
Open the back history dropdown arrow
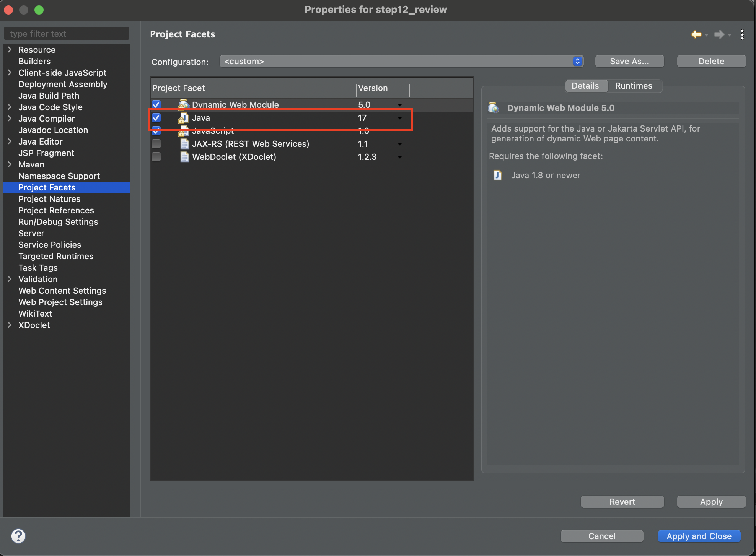tap(707, 35)
